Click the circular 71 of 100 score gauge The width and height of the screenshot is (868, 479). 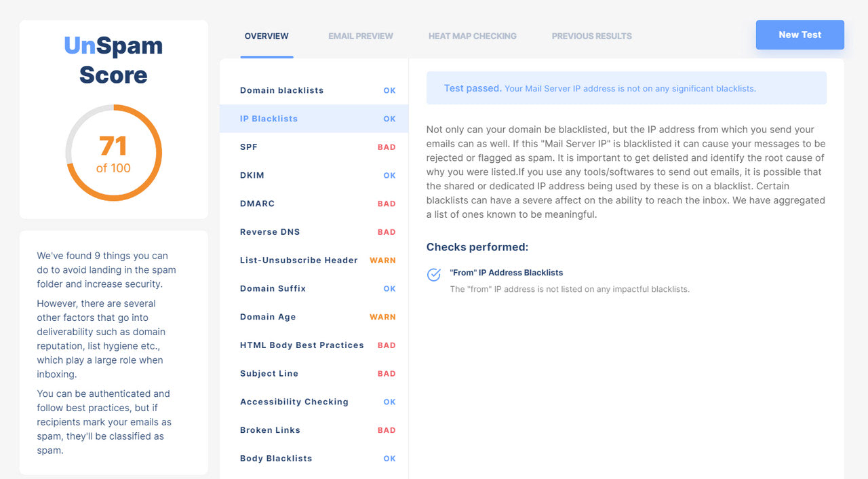(x=113, y=153)
